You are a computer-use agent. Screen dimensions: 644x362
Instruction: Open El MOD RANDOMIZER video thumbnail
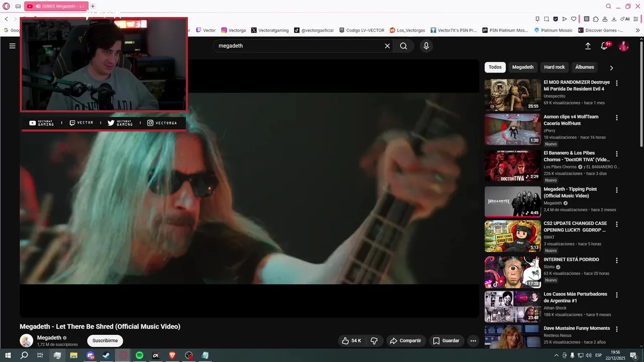(x=513, y=95)
